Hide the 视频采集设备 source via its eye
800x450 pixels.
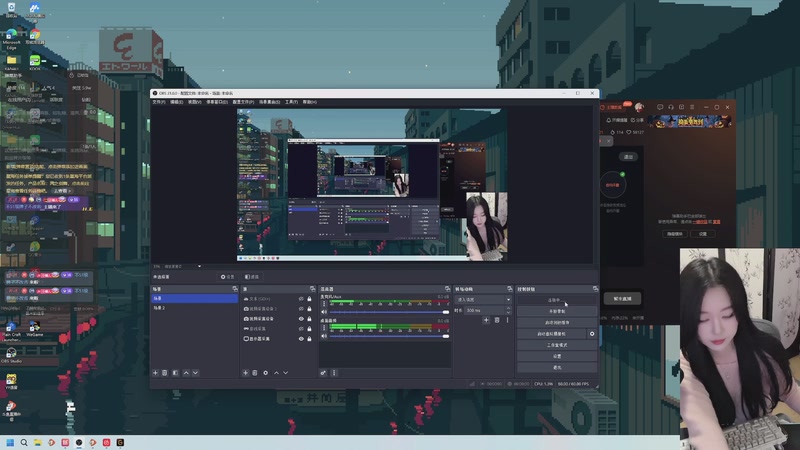(301, 319)
